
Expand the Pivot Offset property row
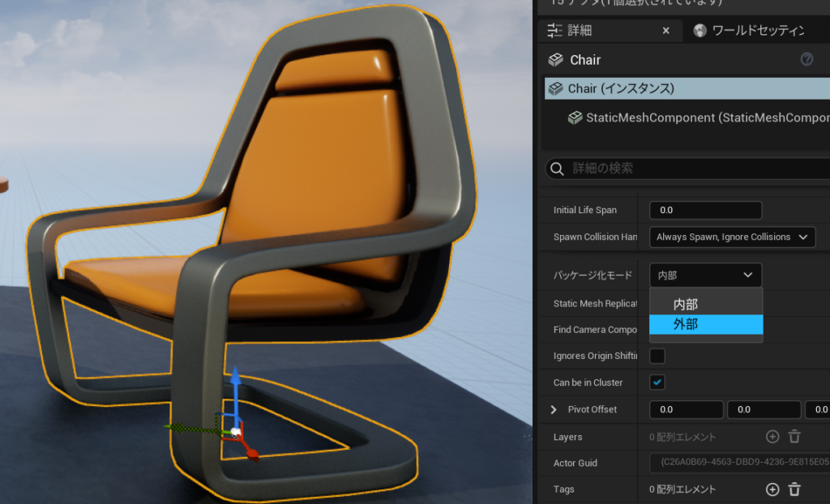[x=554, y=409]
